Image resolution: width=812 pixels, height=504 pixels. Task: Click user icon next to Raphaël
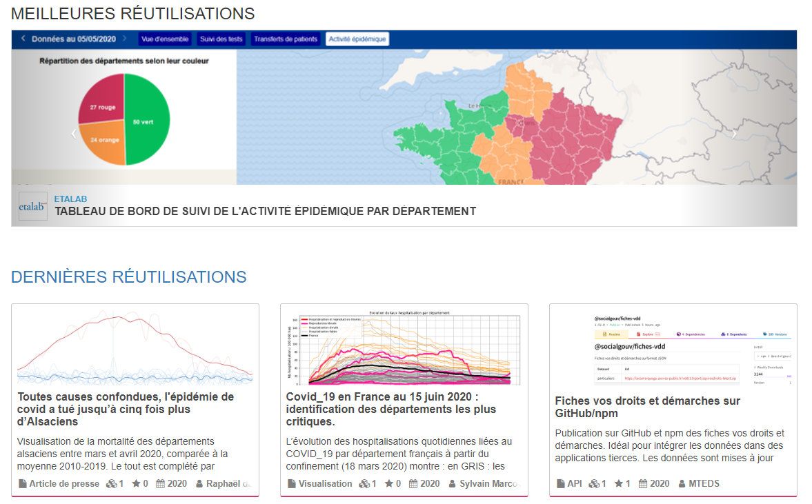199,484
